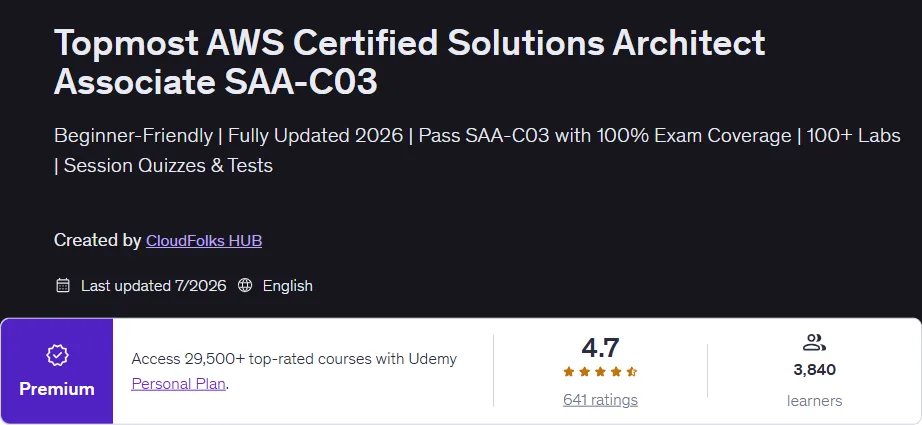922x425 pixels.
Task: Click the half-filled fifth rating star
Action: [632, 372]
